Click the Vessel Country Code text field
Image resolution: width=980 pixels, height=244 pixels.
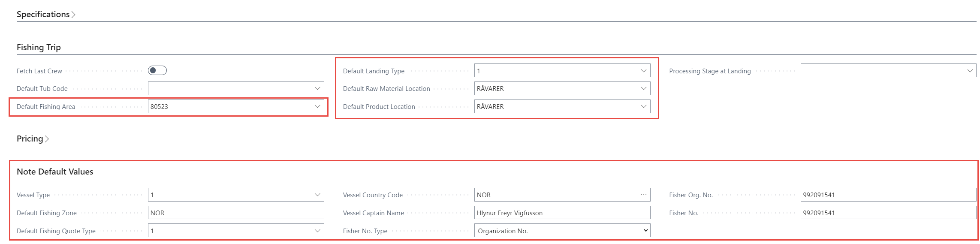555,195
